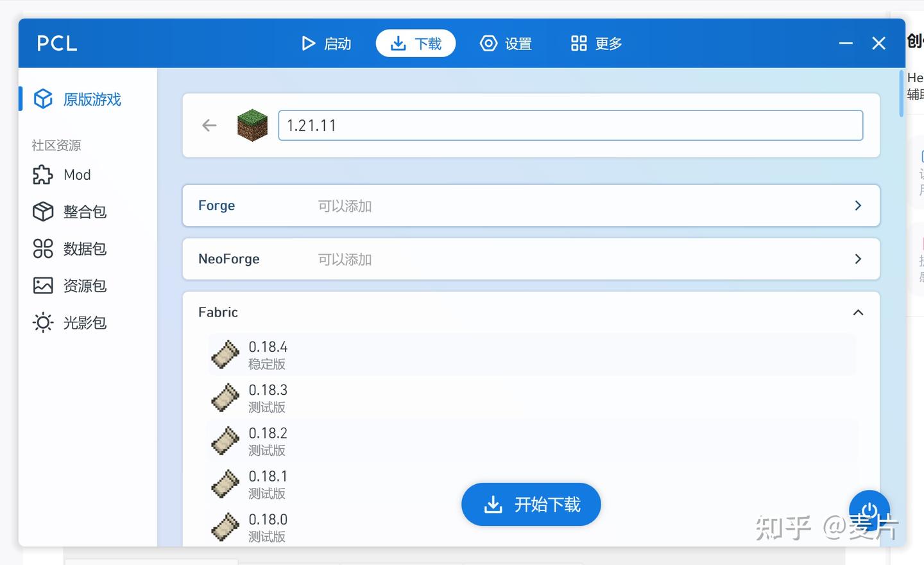The width and height of the screenshot is (924, 565).
Task: Select Fabric 0.18.1 test version
Action: point(531,483)
